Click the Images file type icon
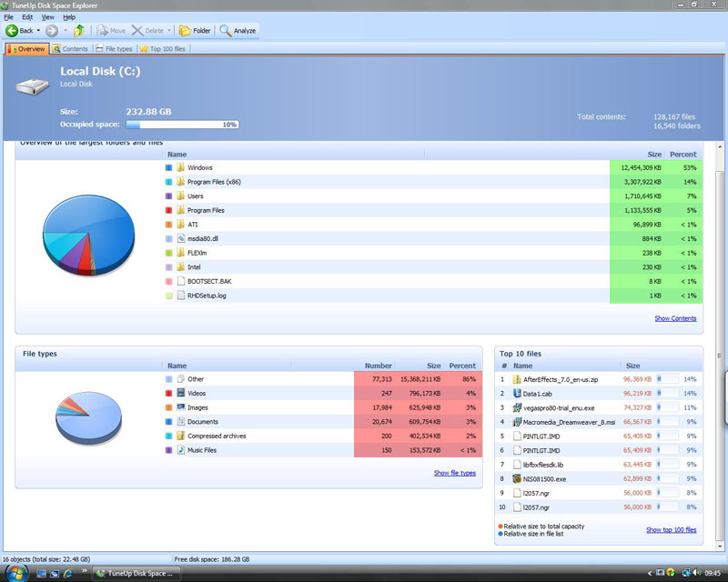Viewport: 728px width, 582px height. (180, 407)
